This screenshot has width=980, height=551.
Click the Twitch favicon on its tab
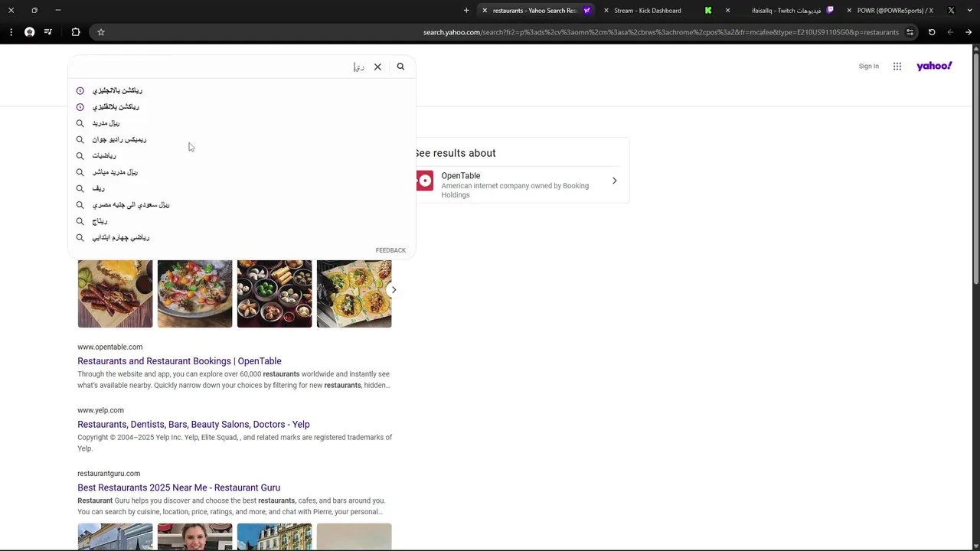pyautogui.click(x=830, y=11)
